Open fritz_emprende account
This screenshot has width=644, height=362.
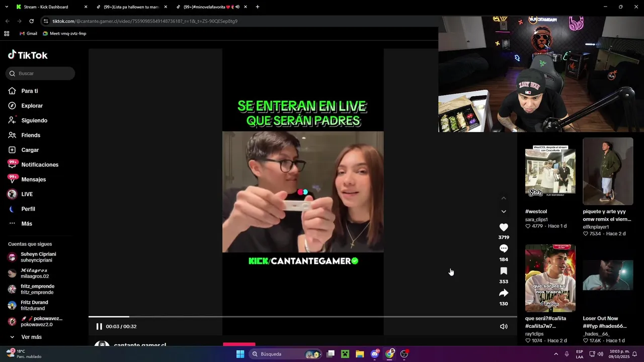[37, 289]
